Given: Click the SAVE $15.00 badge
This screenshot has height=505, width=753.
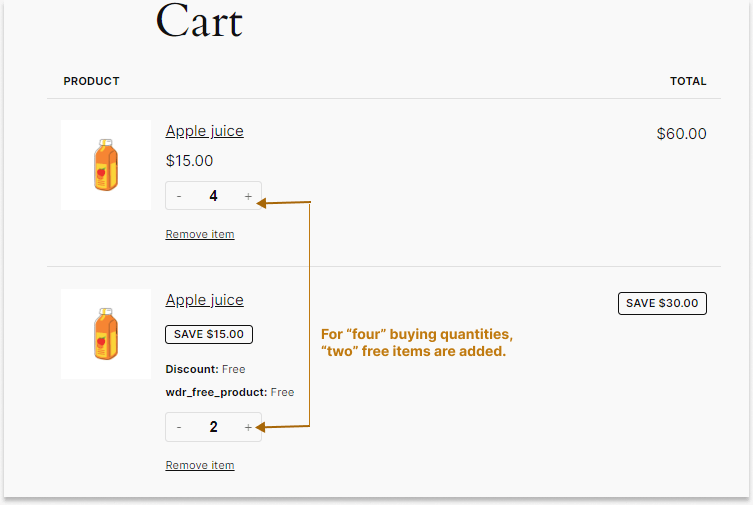Looking at the screenshot, I should pyautogui.click(x=209, y=334).
